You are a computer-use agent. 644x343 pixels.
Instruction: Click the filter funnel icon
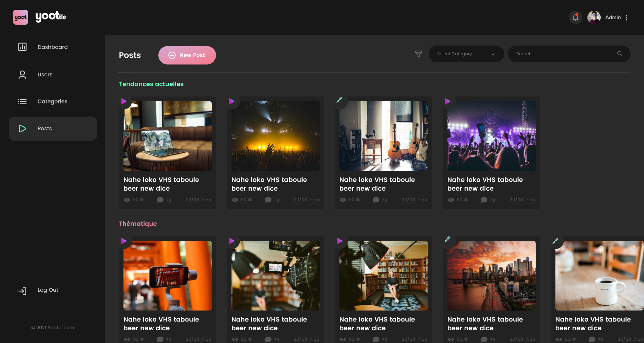click(x=418, y=54)
